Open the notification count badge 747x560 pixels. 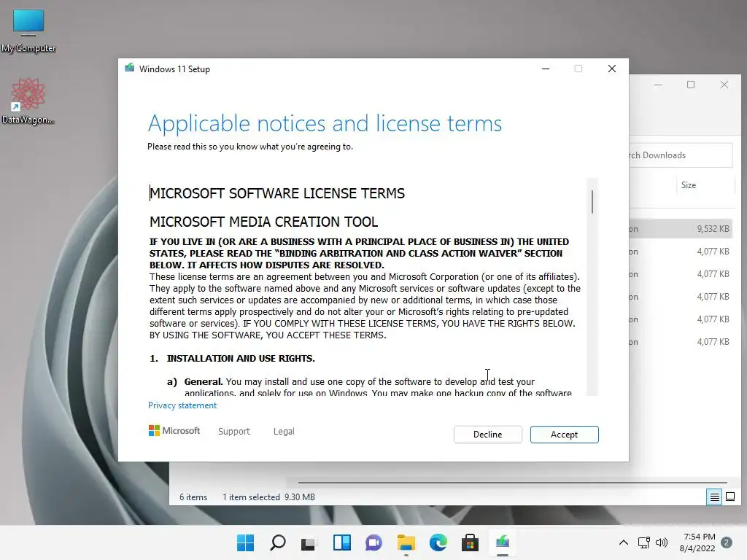pos(727,542)
